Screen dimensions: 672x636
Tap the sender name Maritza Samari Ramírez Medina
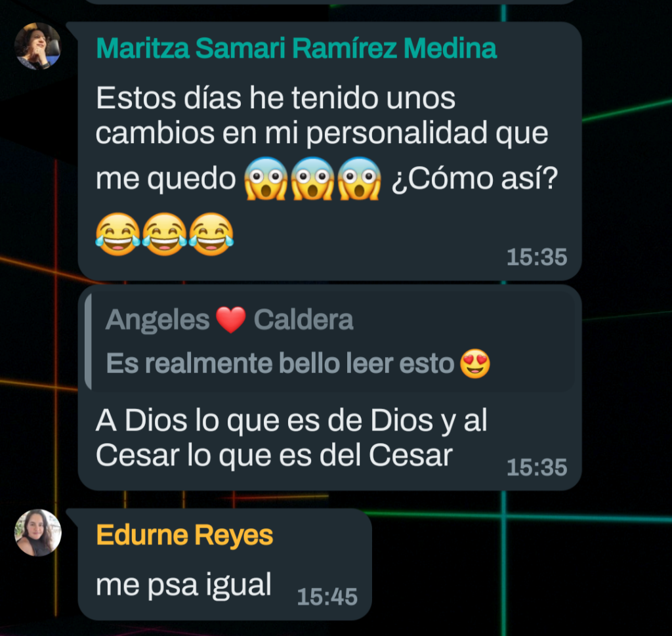[296, 48]
